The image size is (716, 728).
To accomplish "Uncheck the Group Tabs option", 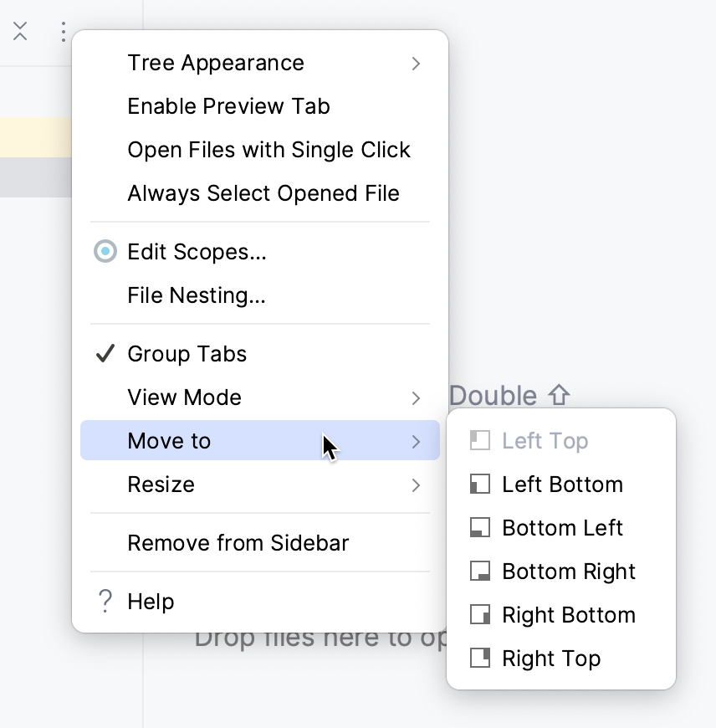I will 187,354.
